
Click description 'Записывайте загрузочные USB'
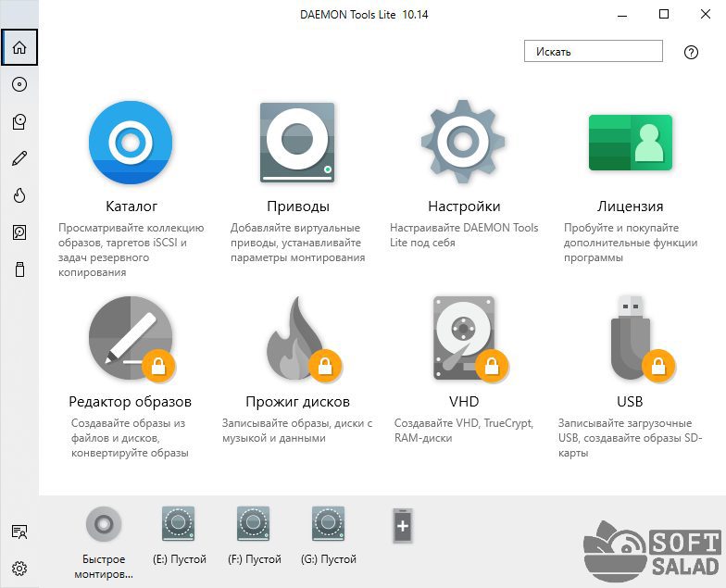[x=630, y=437]
